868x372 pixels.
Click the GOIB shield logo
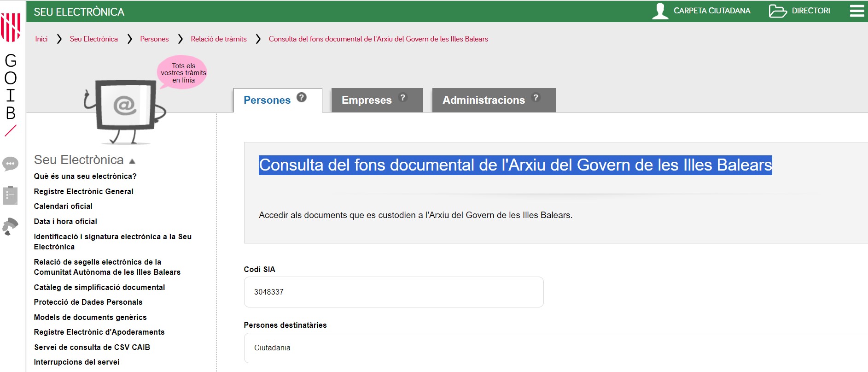coord(11,27)
